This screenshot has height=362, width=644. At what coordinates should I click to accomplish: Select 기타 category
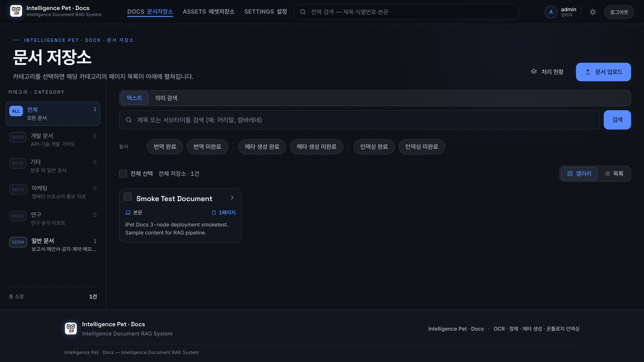coord(53,166)
